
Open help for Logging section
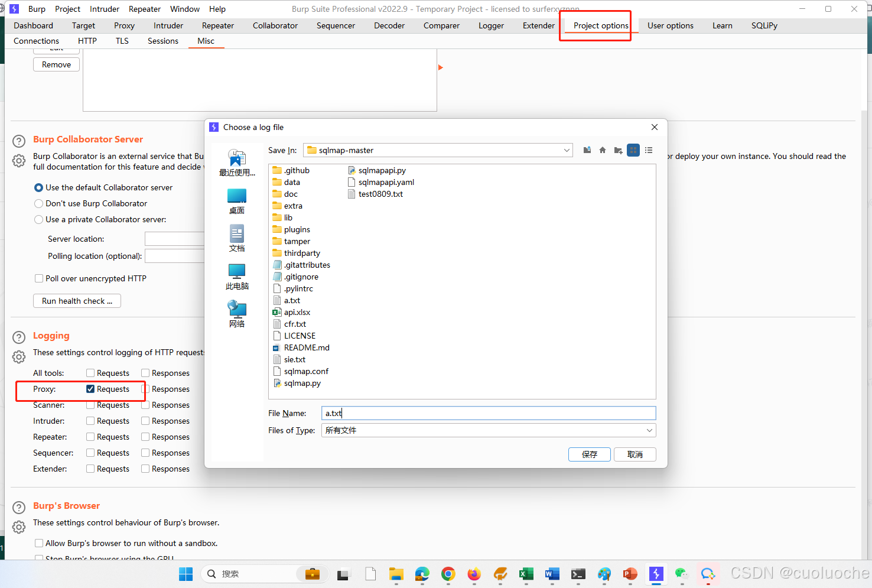pos(19,337)
